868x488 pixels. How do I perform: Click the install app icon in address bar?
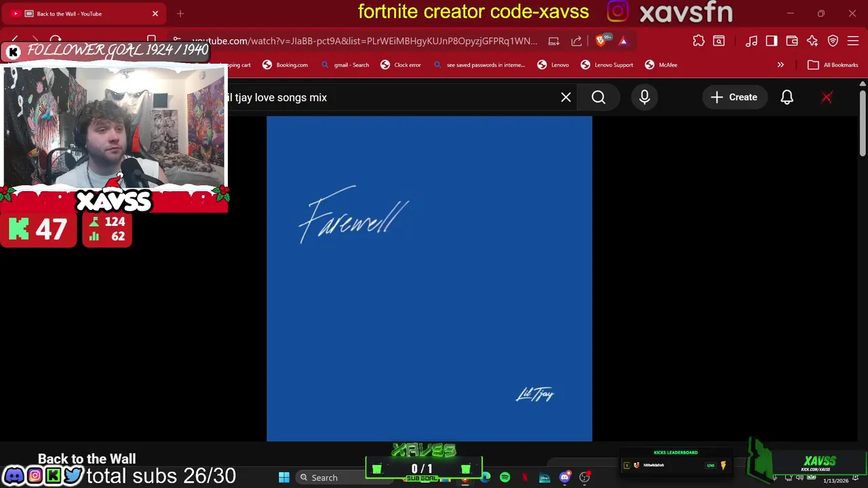[554, 41]
